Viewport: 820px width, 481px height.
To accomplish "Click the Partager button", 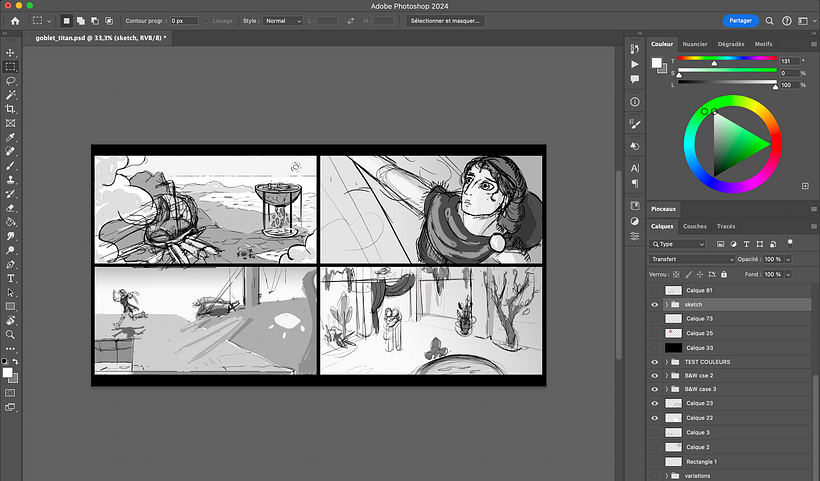I will tap(739, 20).
